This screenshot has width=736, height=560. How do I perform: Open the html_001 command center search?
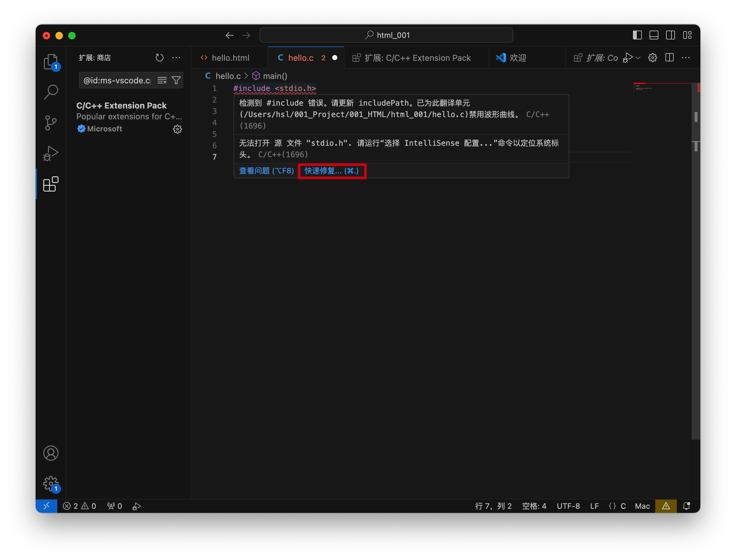386,35
